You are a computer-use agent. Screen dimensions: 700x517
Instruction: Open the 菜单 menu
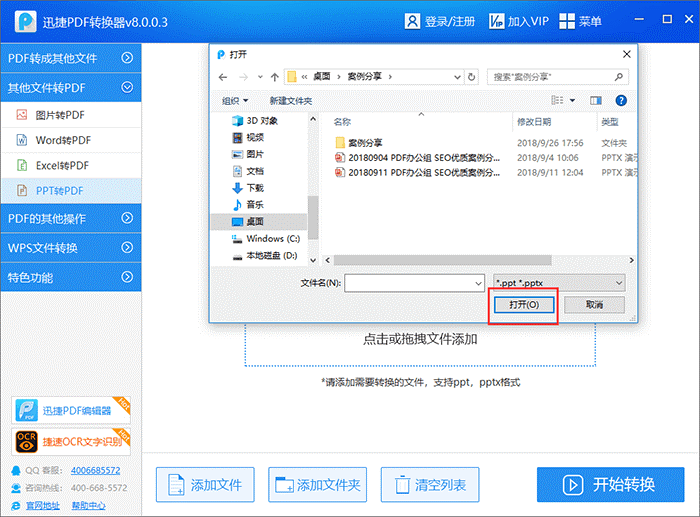pos(580,21)
